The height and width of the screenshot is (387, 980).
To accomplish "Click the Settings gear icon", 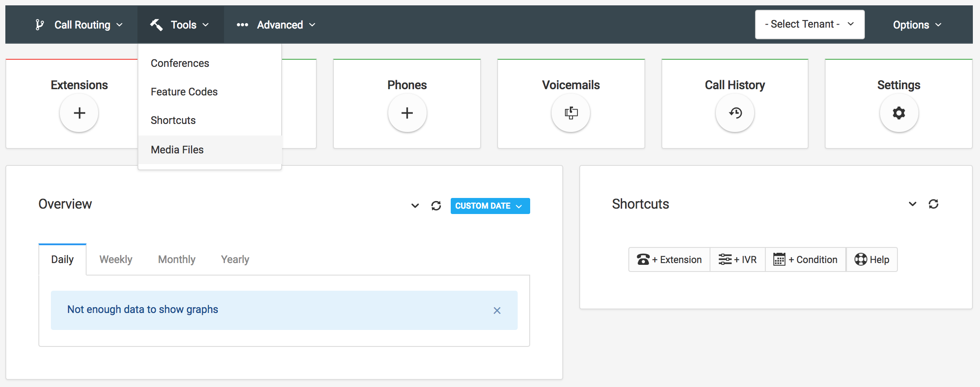I will (x=899, y=113).
